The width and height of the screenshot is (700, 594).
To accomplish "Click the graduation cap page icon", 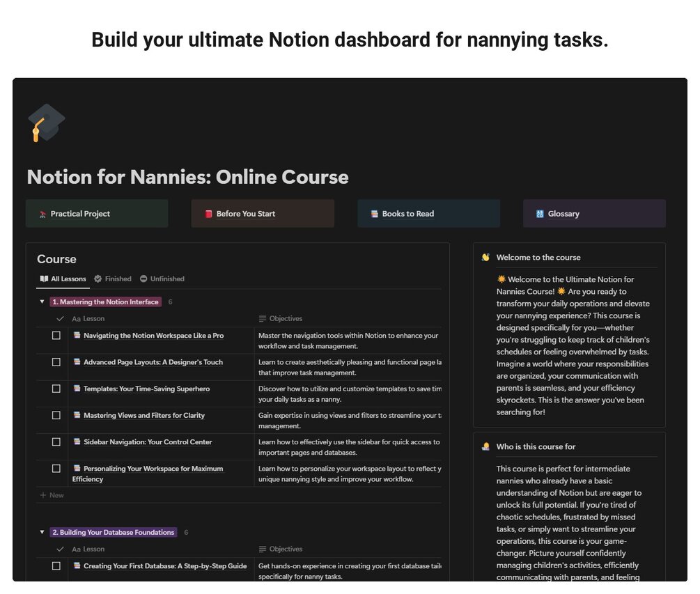I will pos(47,123).
